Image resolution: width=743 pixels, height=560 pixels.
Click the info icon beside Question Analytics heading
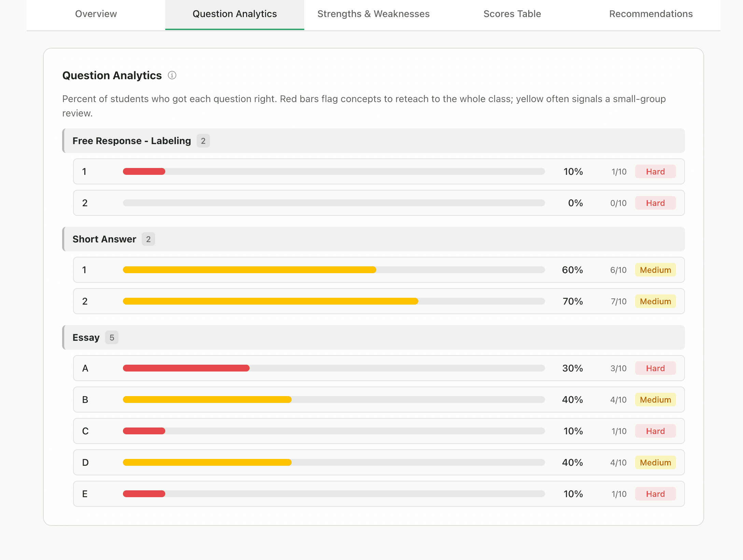tap(172, 75)
